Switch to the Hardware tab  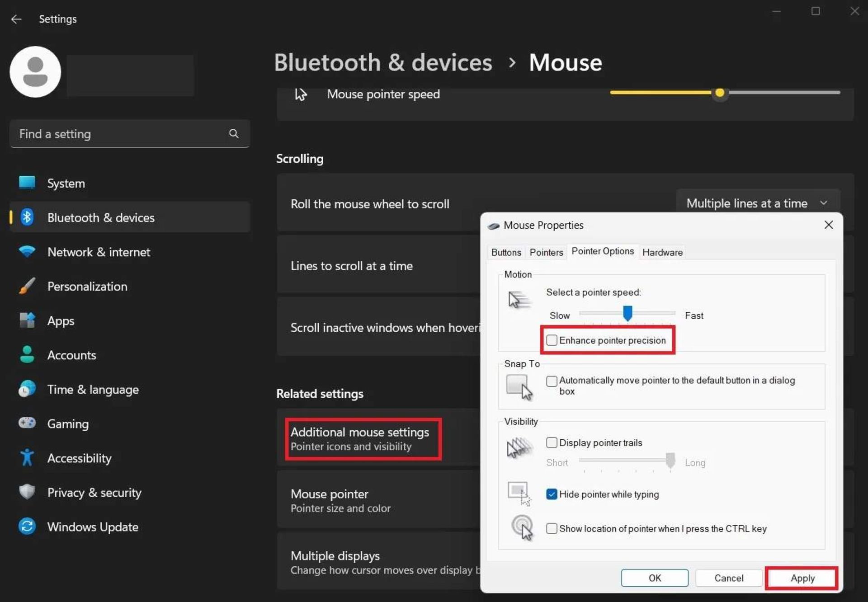(x=662, y=252)
